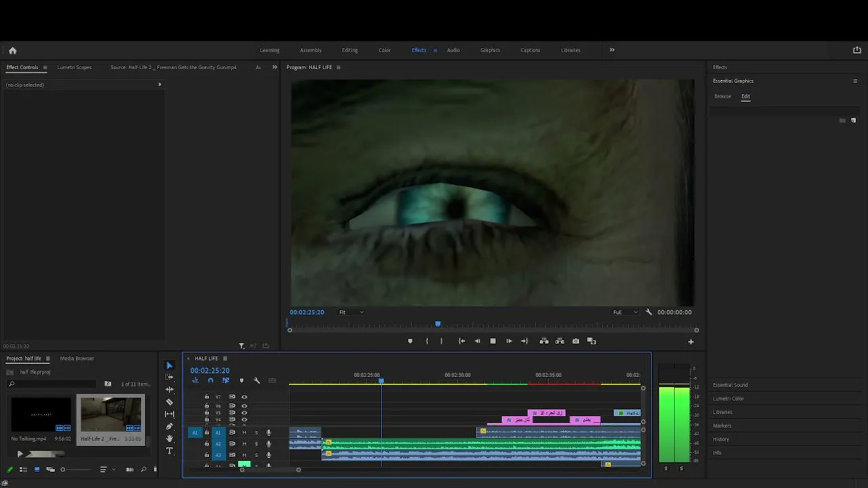This screenshot has width=868, height=488.
Task: Switch to the Editing workspace
Action: pyautogui.click(x=350, y=50)
